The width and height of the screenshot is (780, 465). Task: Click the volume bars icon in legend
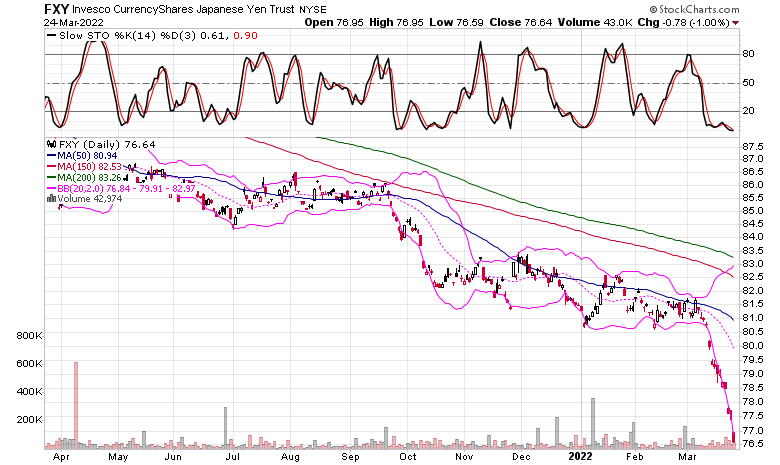pyautogui.click(x=51, y=198)
